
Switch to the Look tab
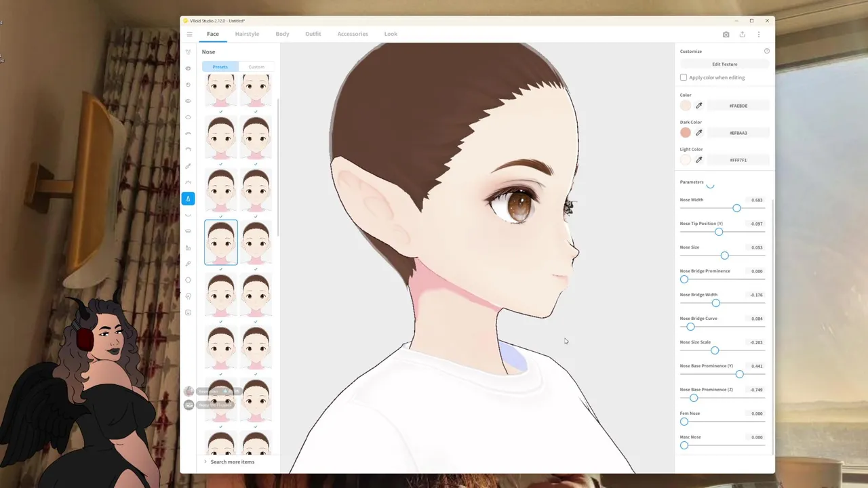pyautogui.click(x=391, y=34)
